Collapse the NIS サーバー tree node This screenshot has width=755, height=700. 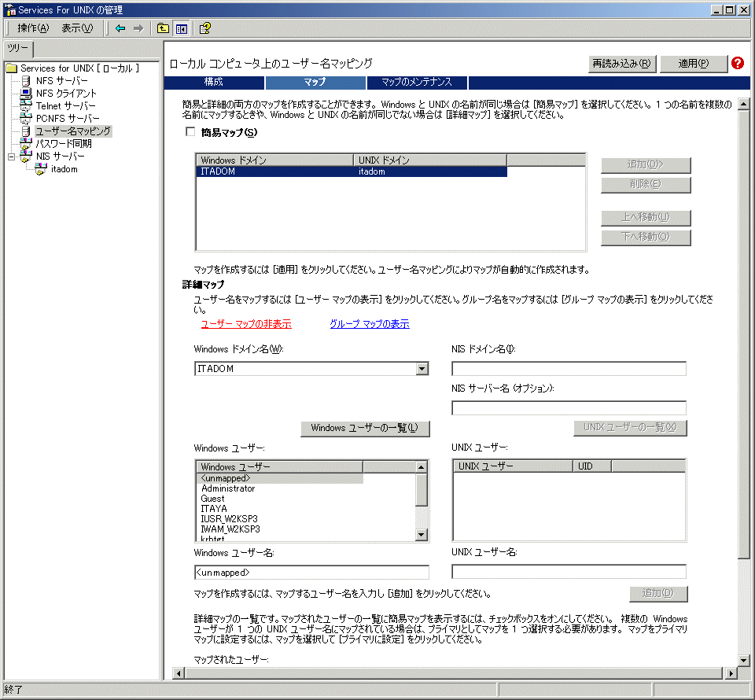coord(12,157)
